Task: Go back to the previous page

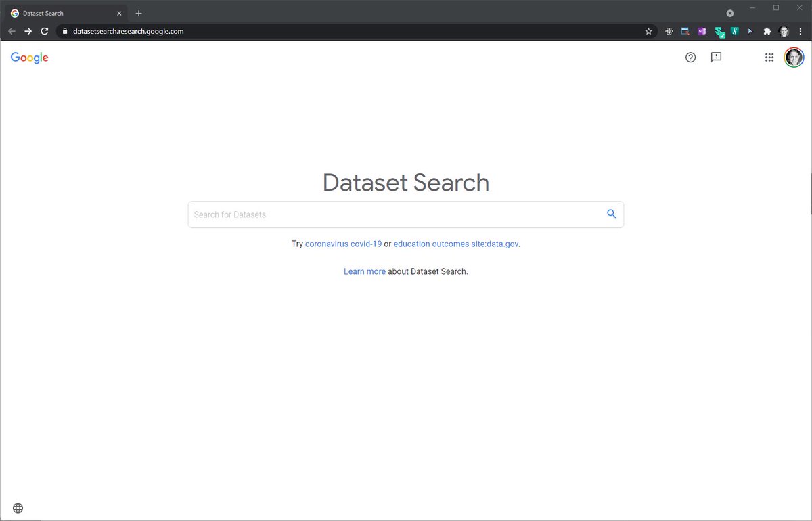Action: pyautogui.click(x=12, y=31)
